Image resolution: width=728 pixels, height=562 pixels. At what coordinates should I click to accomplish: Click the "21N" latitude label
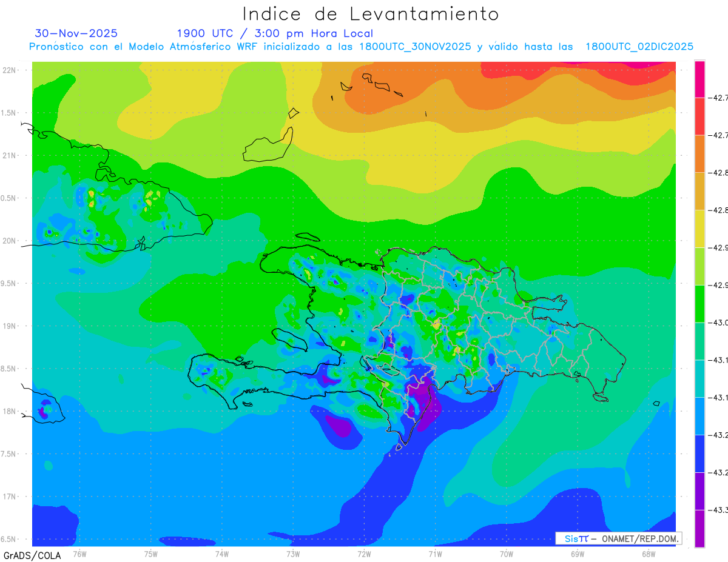10,155
